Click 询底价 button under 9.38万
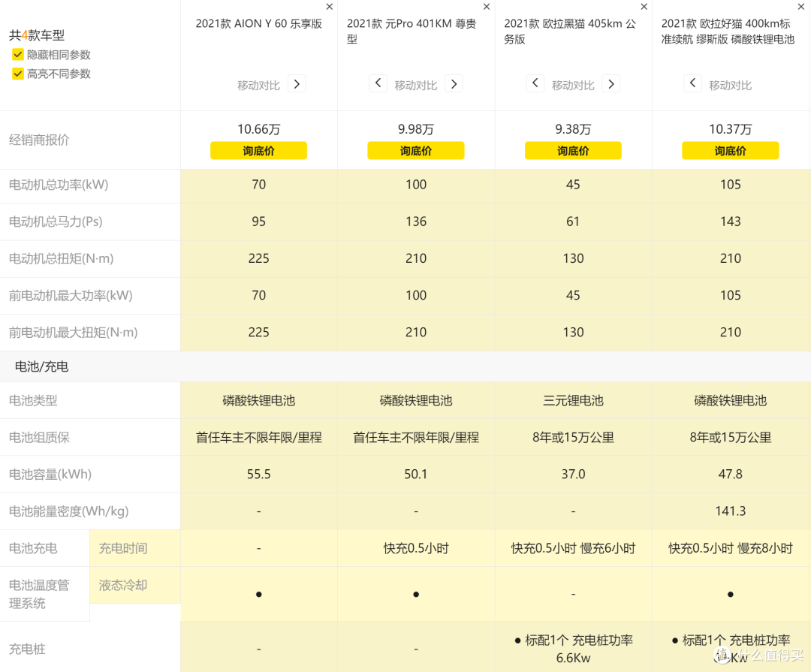Image resolution: width=811 pixels, height=672 pixels. [573, 150]
